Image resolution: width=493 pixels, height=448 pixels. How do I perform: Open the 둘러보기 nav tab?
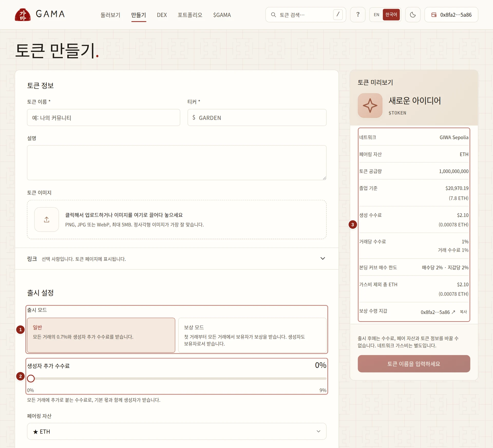110,15
